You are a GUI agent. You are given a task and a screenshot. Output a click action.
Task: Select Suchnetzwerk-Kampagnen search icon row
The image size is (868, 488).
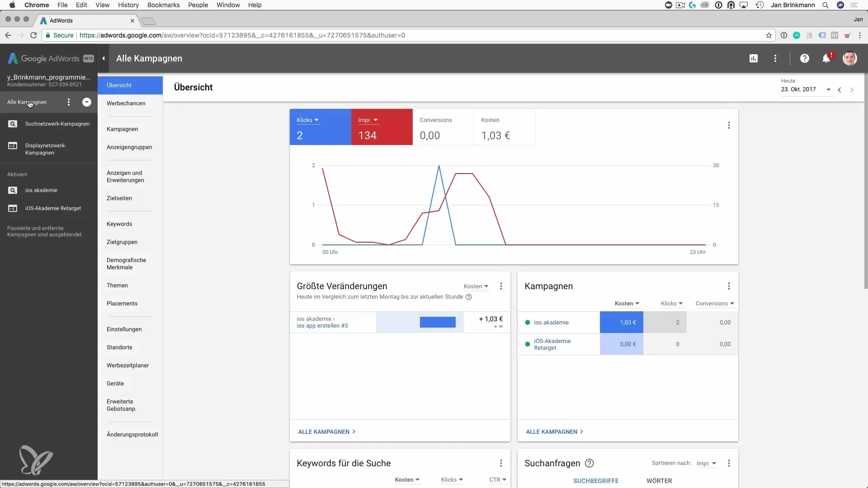[x=49, y=124]
